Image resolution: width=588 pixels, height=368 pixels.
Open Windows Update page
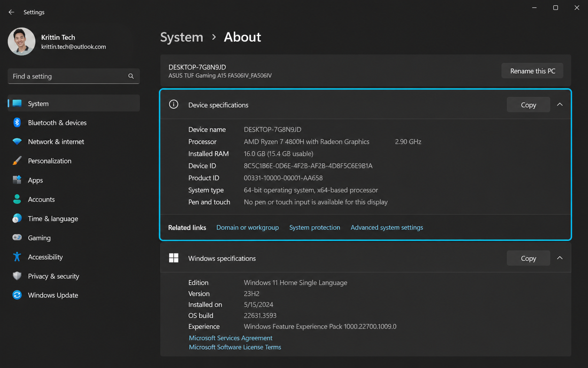click(74, 295)
